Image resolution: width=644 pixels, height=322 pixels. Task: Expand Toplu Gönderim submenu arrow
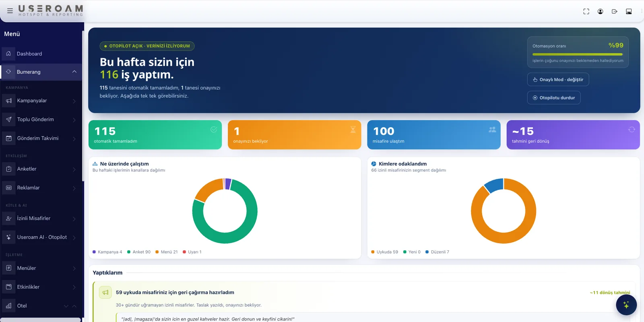[x=74, y=120]
